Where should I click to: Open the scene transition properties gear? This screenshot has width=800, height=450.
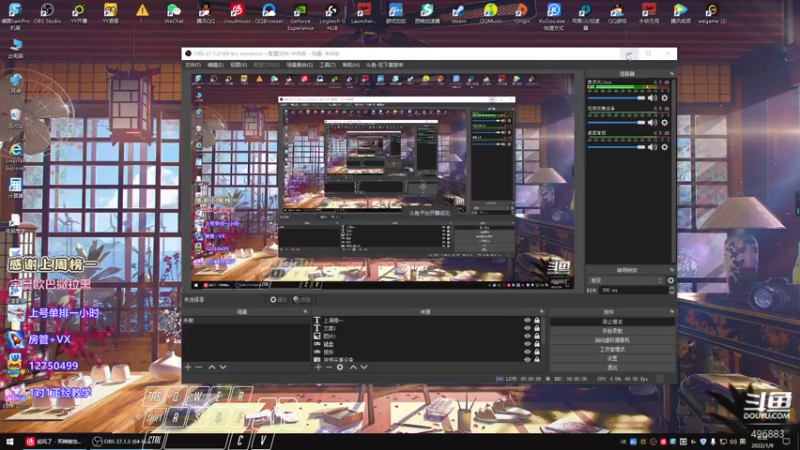(x=670, y=281)
